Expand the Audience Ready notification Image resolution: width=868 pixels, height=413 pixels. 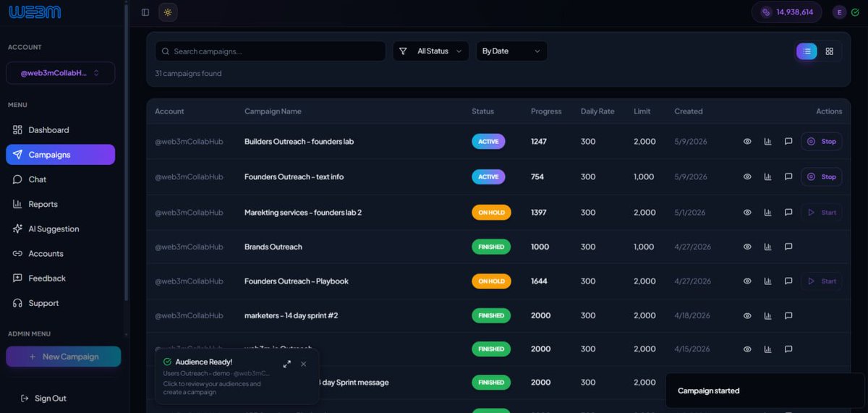tap(287, 364)
